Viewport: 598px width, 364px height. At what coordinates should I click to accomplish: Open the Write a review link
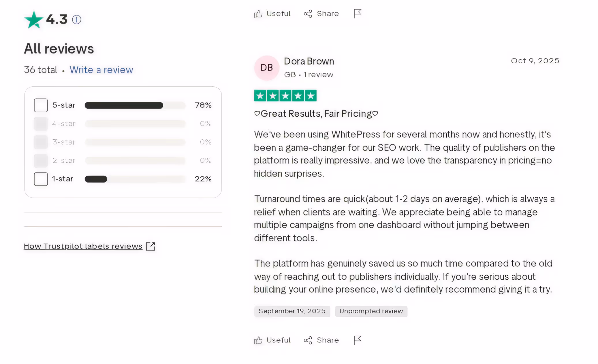tap(101, 70)
